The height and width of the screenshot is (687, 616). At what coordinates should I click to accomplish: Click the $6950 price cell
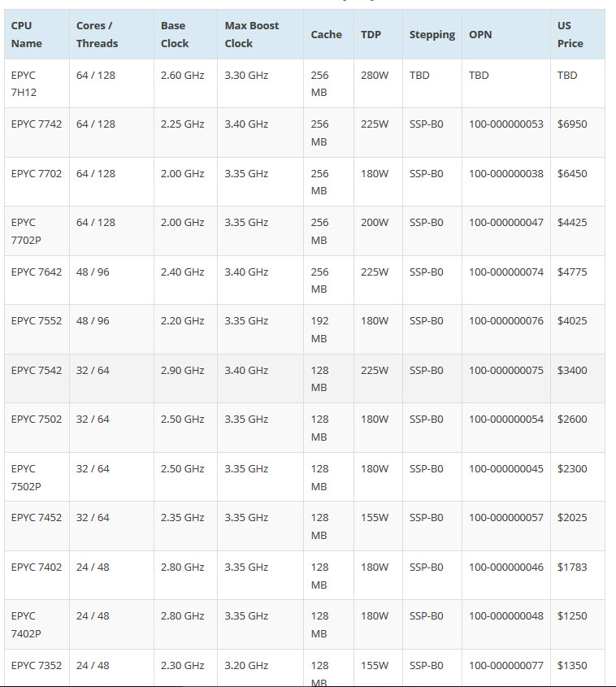click(578, 133)
